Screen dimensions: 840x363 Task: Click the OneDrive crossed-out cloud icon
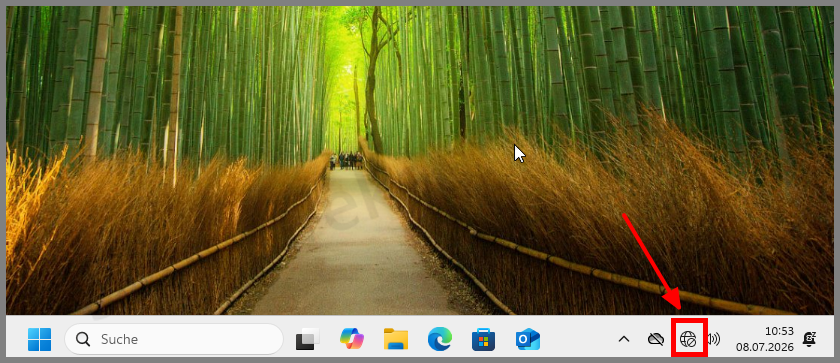pyautogui.click(x=656, y=339)
